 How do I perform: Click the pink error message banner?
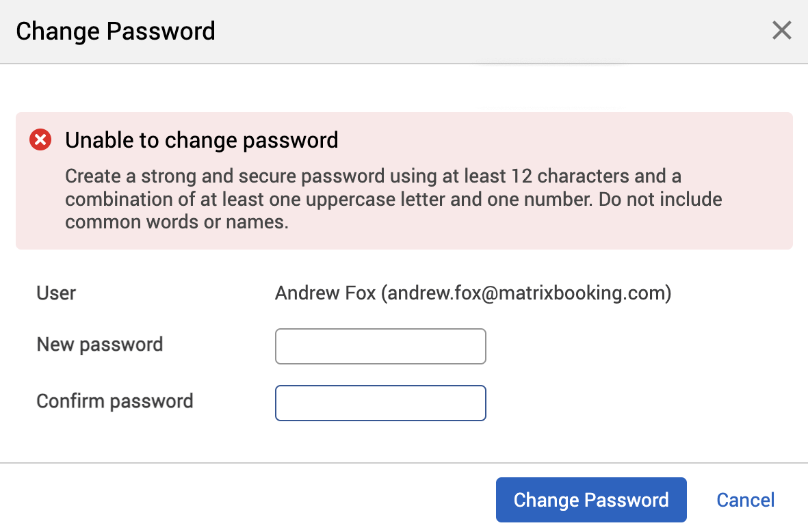(x=404, y=181)
